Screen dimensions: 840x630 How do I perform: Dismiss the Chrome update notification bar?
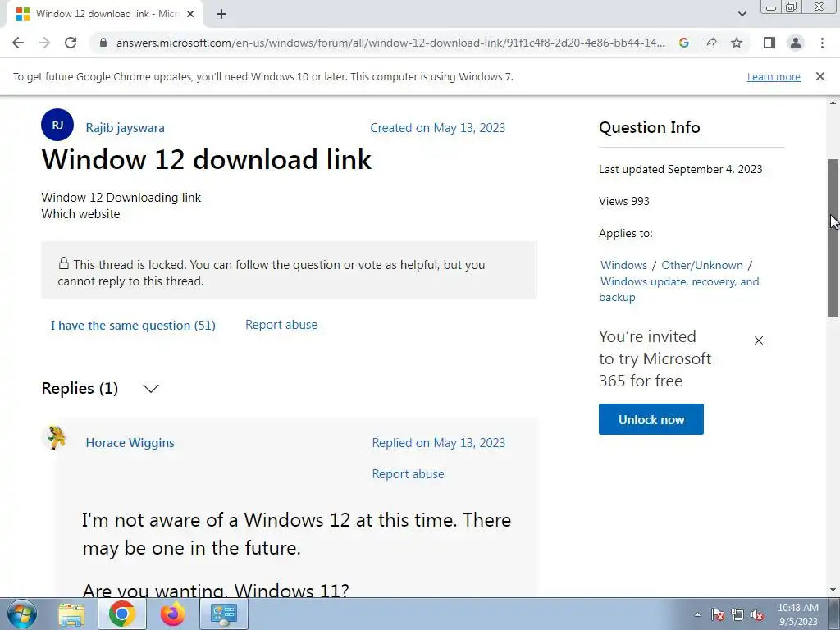(820, 76)
